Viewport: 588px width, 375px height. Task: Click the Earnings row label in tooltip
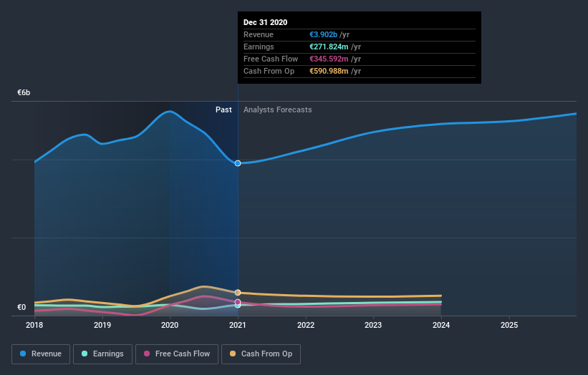tap(259, 47)
